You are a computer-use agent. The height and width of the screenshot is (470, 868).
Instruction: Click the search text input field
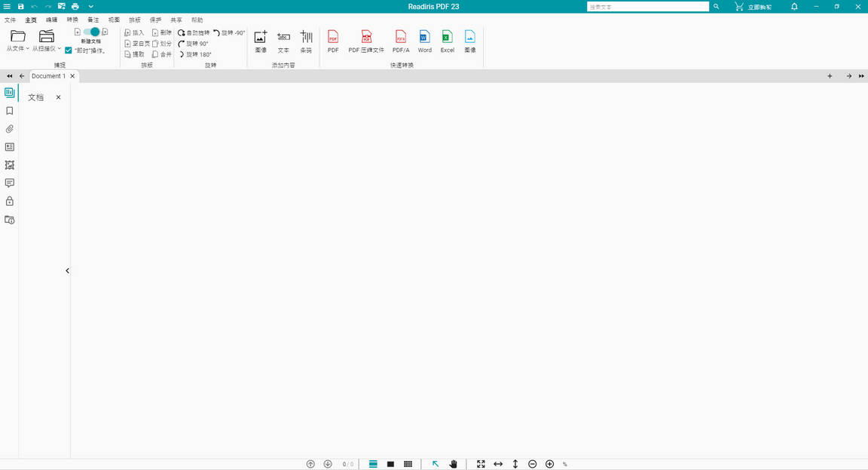pyautogui.click(x=647, y=7)
